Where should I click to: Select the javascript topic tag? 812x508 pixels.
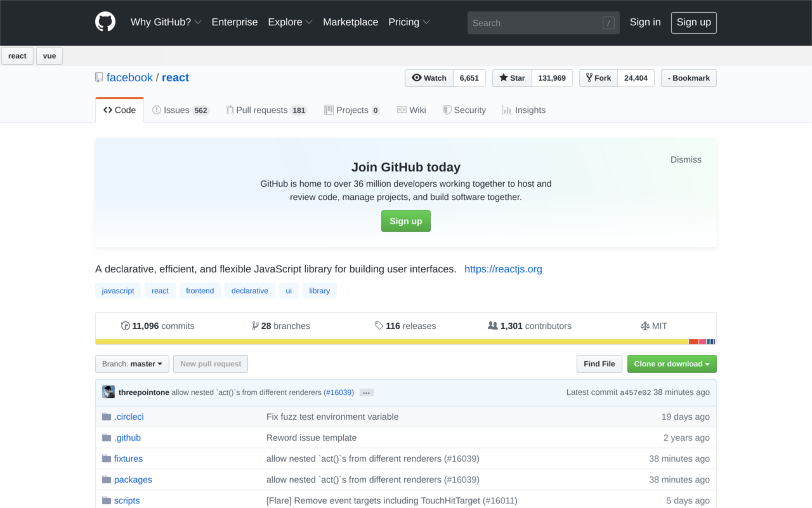(x=117, y=290)
